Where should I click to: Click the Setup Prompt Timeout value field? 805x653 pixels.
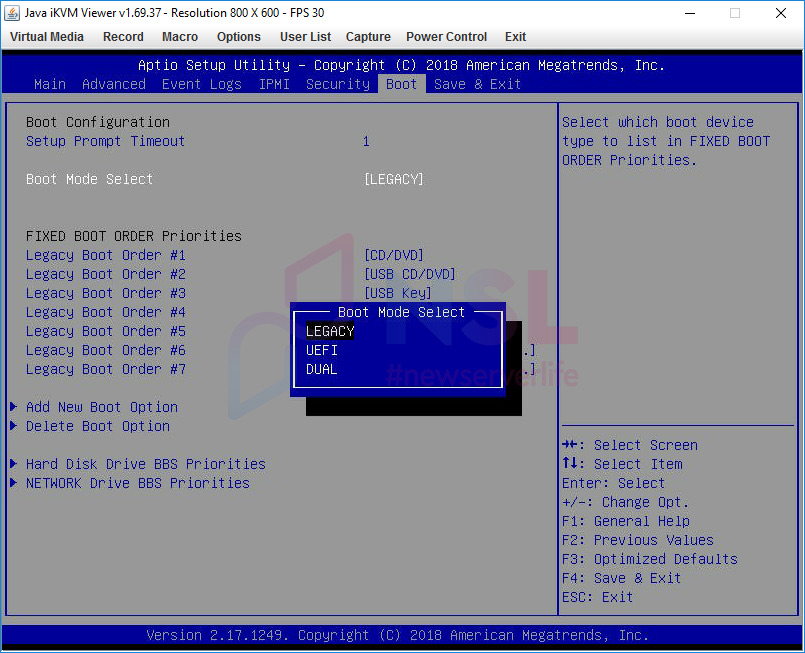click(366, 141)
